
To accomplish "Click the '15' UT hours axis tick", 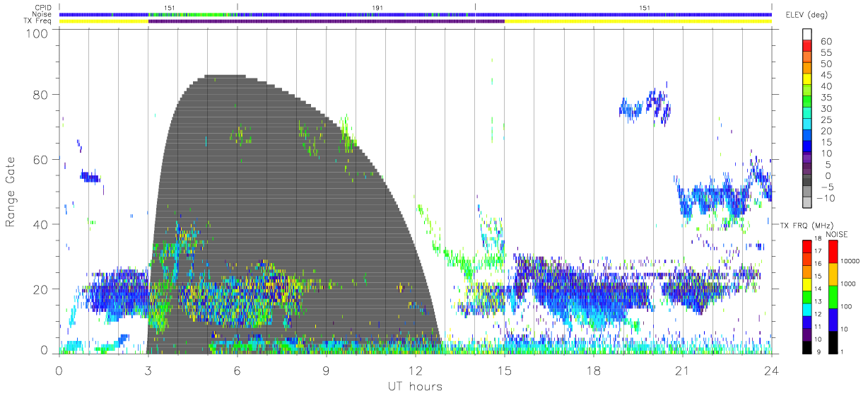I will (504, 370).
